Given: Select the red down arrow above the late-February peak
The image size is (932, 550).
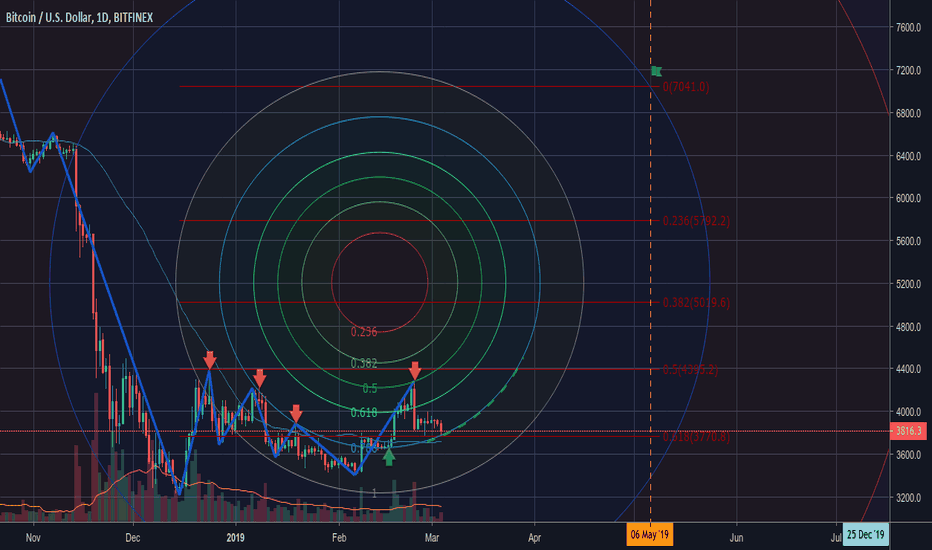Looking at the screenshot, I should (x=415, y=370).
